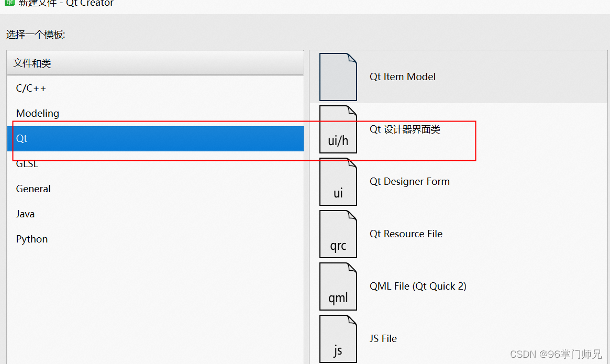The height and width of the screenshot is (364, 610).
Task: Select the blank document icon beside Qt Item Model
Action: pyautogui.click(x=338, y=76)
